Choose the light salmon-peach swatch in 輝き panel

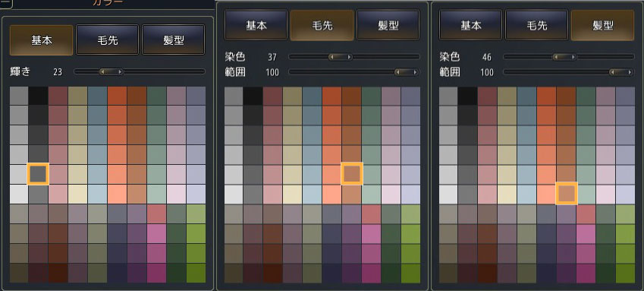tap(117, 194)
